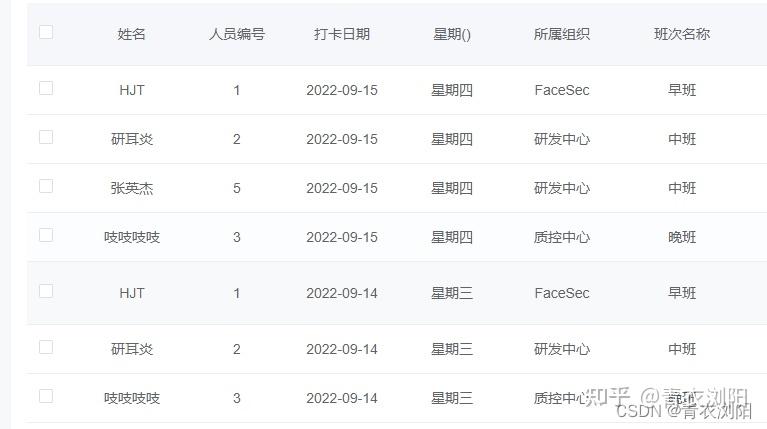Check the 吱吱吱吱 row dated 2022-09-14

point(46,396)
